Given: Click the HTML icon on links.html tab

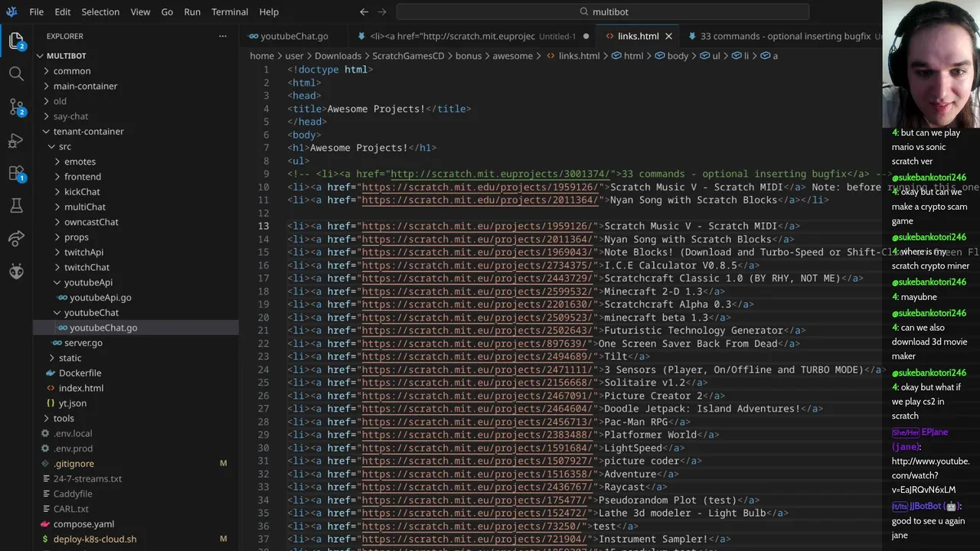Looking at the screenshot, I should (x=610, y=36).
